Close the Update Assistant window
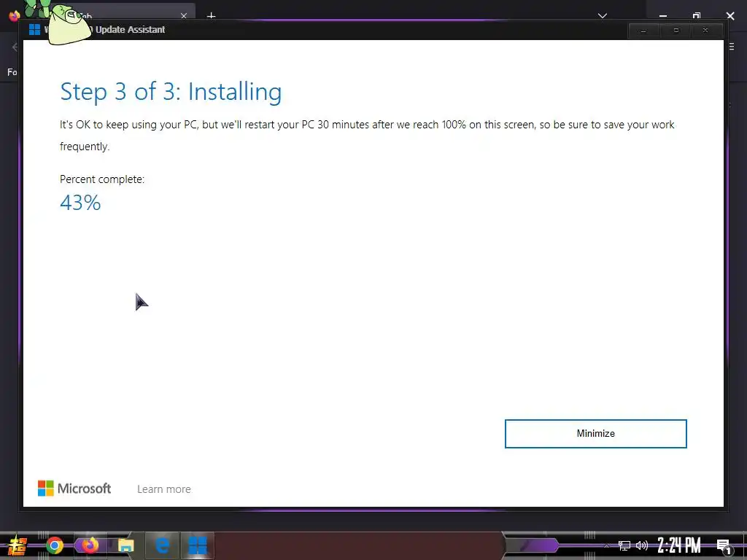This screenshot has width=747, height=560. (705, 31)
